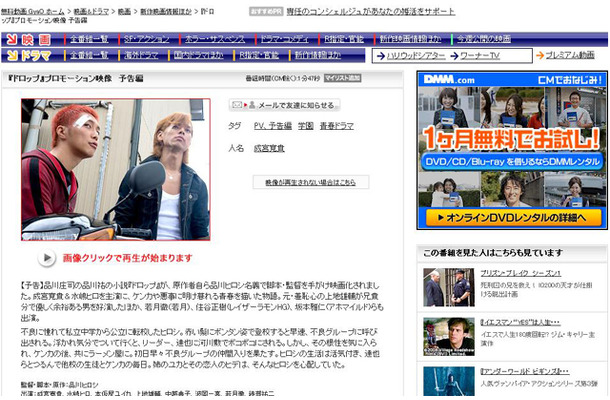Open R指定・官能 in the ドラマ menu row
This screenshot has width=610, height=400.
pyautogui.click(x=259, y=55)
